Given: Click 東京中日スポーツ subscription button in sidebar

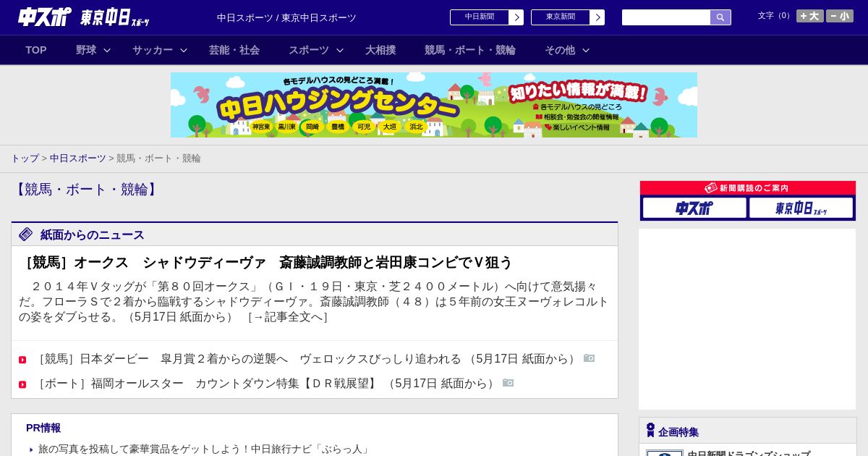Looking at the screenshot, I should click(x=801, y=208).
